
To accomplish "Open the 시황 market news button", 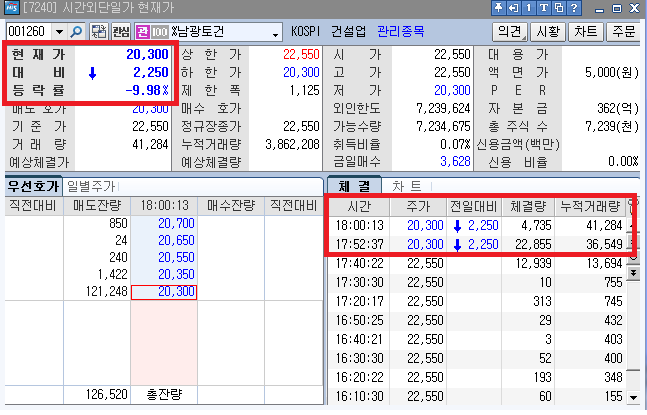I will tap(548, 31).
